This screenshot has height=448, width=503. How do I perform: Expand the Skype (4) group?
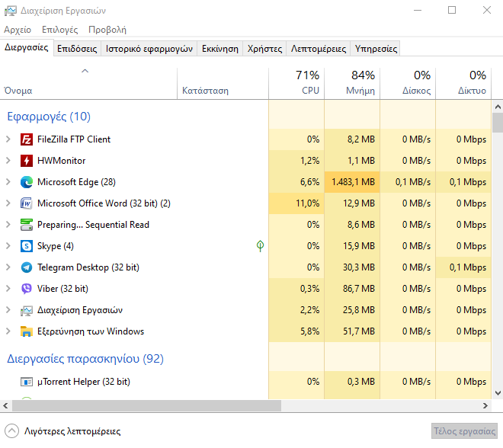point(8,245)
